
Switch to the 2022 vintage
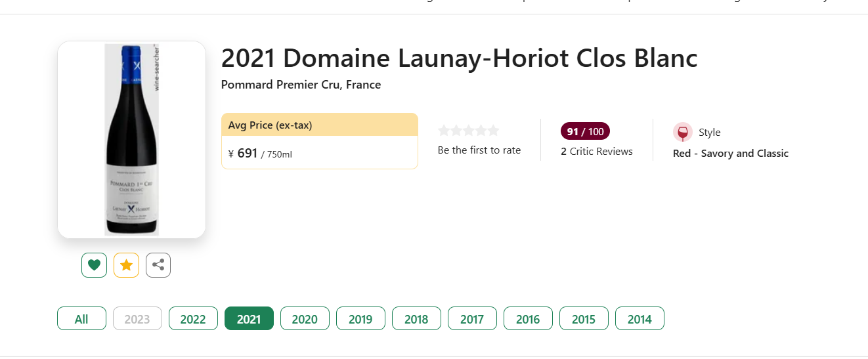[x=193, y=319]
